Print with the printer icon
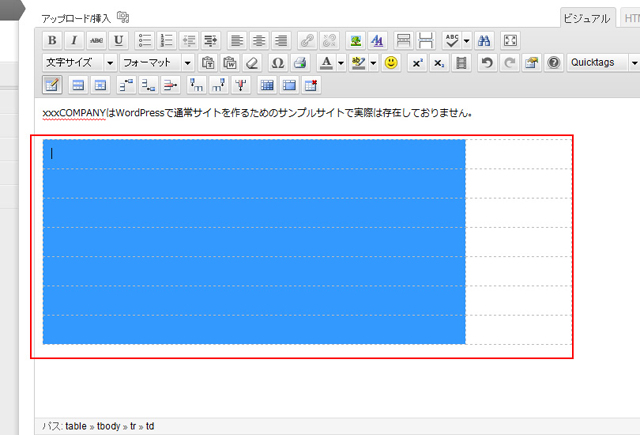The height and width of the screenshot is (435, 640). [300, 63]
